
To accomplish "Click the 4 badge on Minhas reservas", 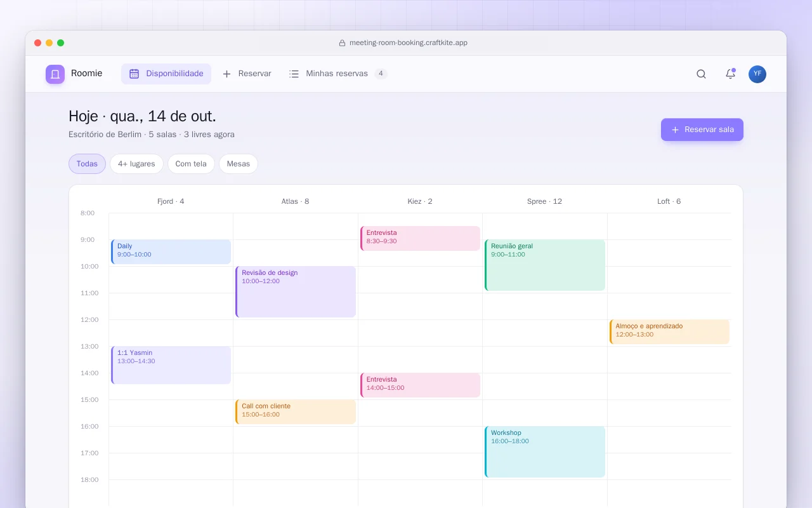I will click(381, 74).
